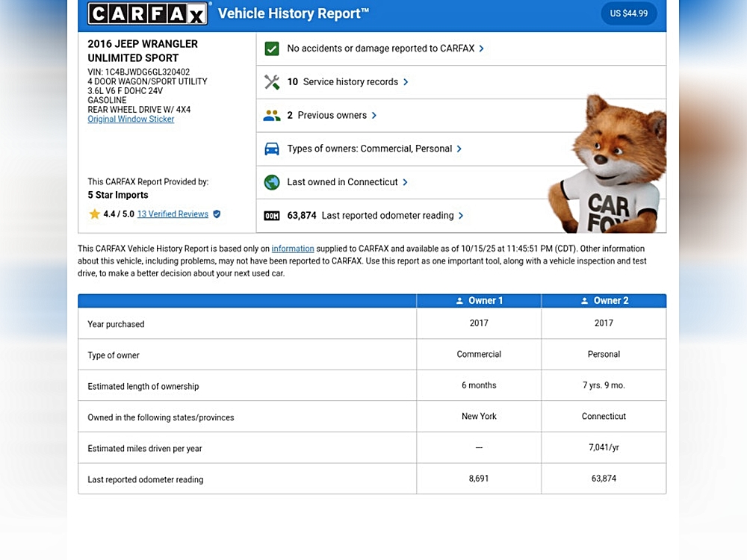This screenshot has width=747, height=560.
Task: Click the car icon for owner types
Action: 272,149
